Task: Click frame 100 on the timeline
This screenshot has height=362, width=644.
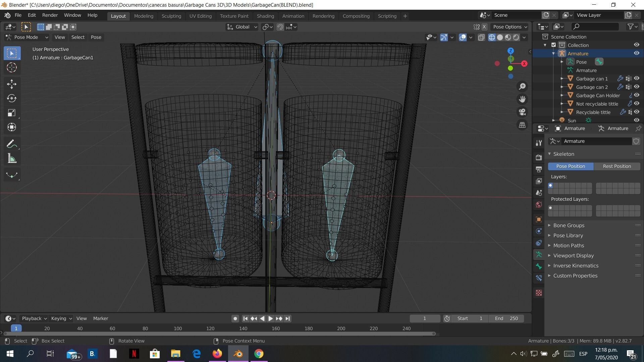Action: [x=178, y=328]
